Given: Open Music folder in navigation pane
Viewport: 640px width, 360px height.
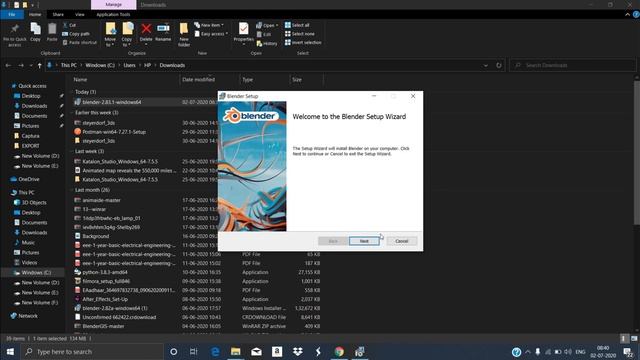Looking at the screenshot, I should 28,242.
